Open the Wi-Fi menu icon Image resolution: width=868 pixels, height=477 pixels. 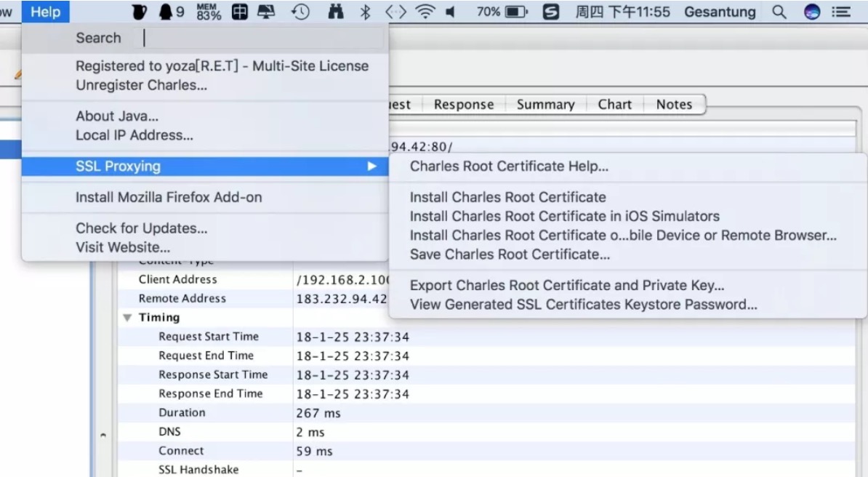pos(425,12)
